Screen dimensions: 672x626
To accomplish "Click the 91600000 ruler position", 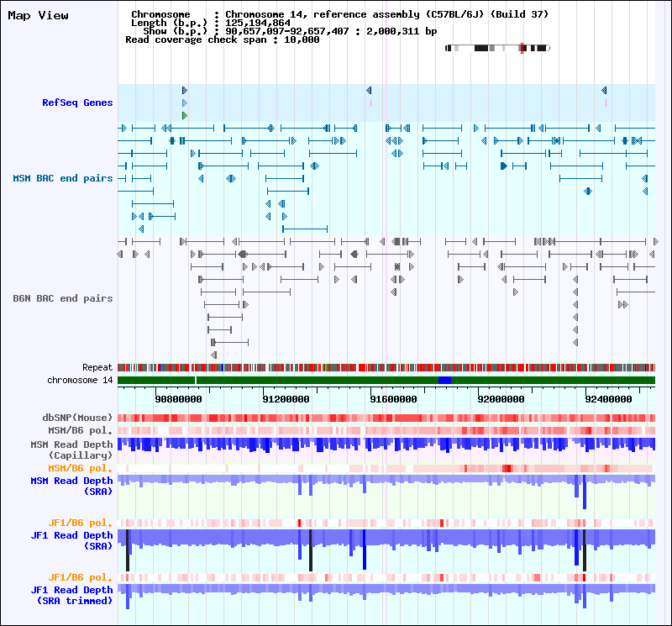I will [393, 399].
